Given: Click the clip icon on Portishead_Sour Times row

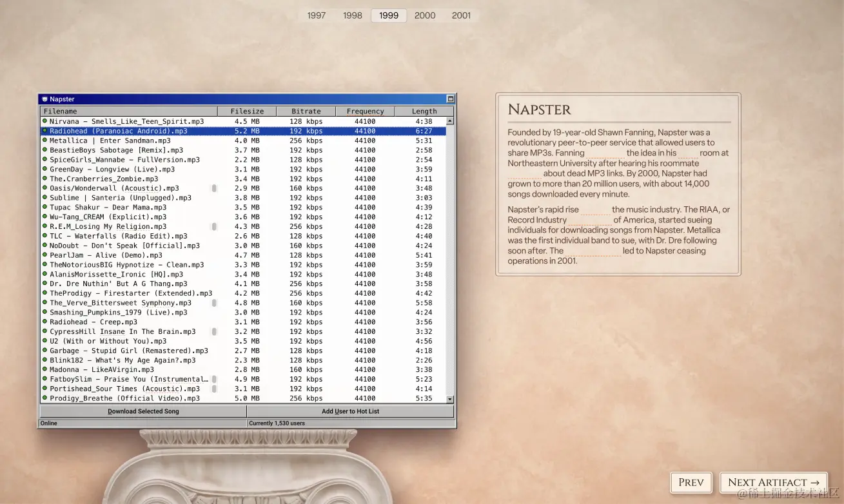Looking at the screenshot, I should 214,389.
